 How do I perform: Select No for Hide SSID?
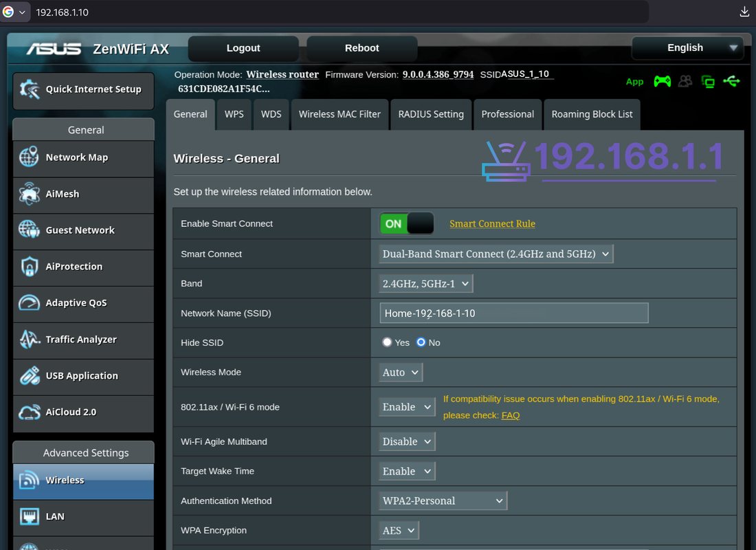421,342
